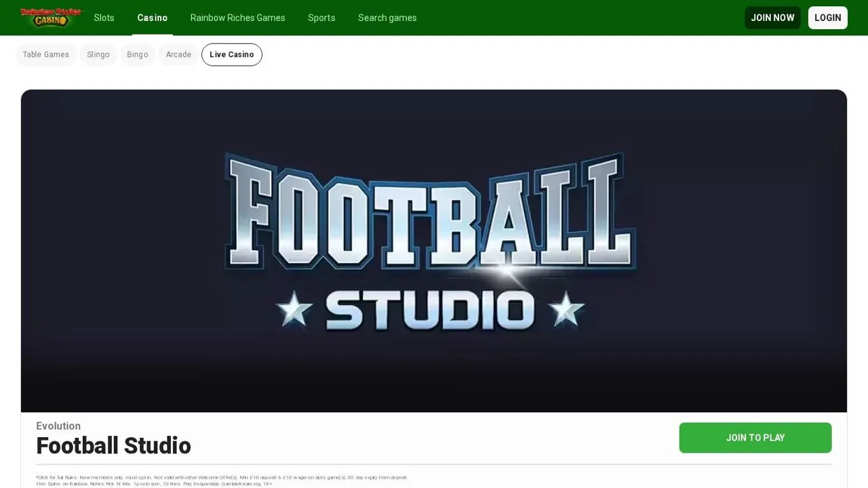
Task: Select the Casino navigation tab
Action: click(x=153, y=18)
